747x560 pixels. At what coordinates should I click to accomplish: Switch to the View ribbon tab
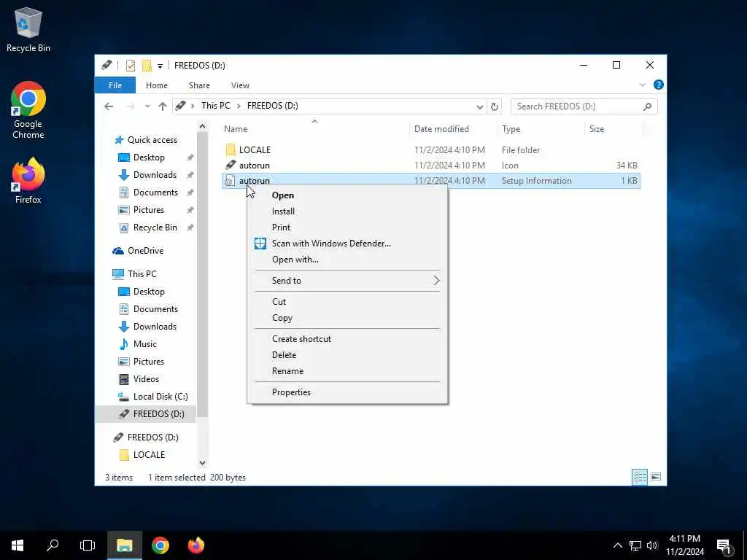(x=240, y=85)
